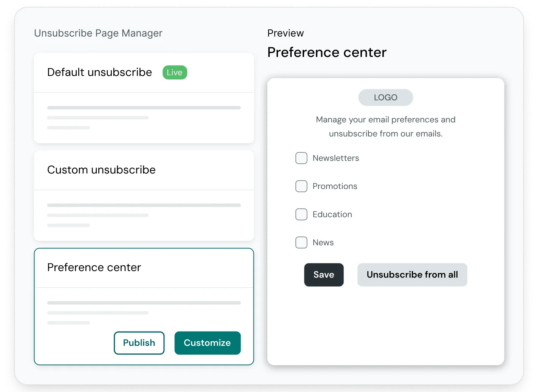The width and height of the screenshot is (538, 392).
Task: Click the email preferences description text
Action: tap(385, 126)
